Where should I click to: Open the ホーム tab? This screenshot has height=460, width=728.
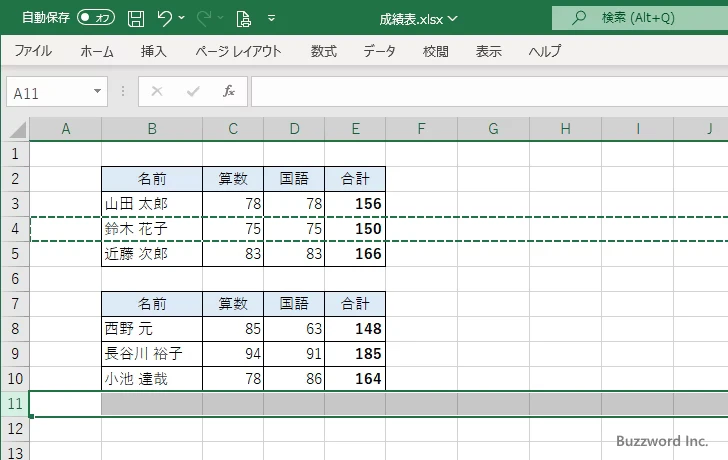coord(97,51)
